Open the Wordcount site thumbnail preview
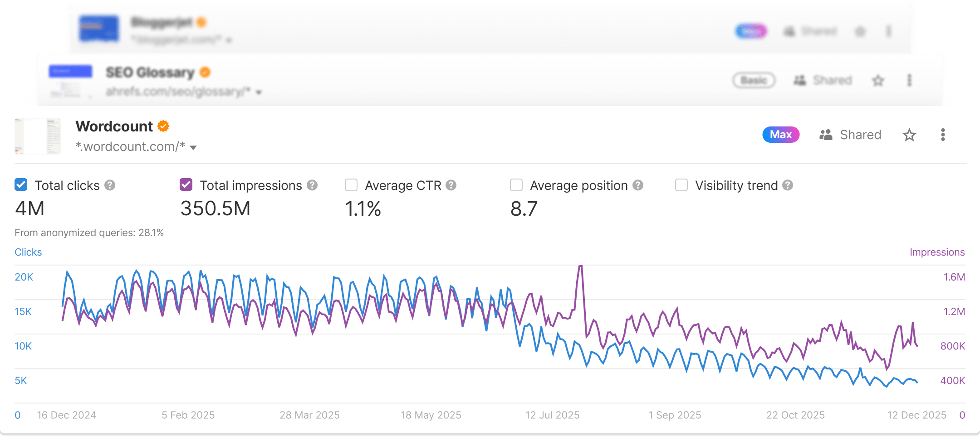980x436 pixels. 38,136
